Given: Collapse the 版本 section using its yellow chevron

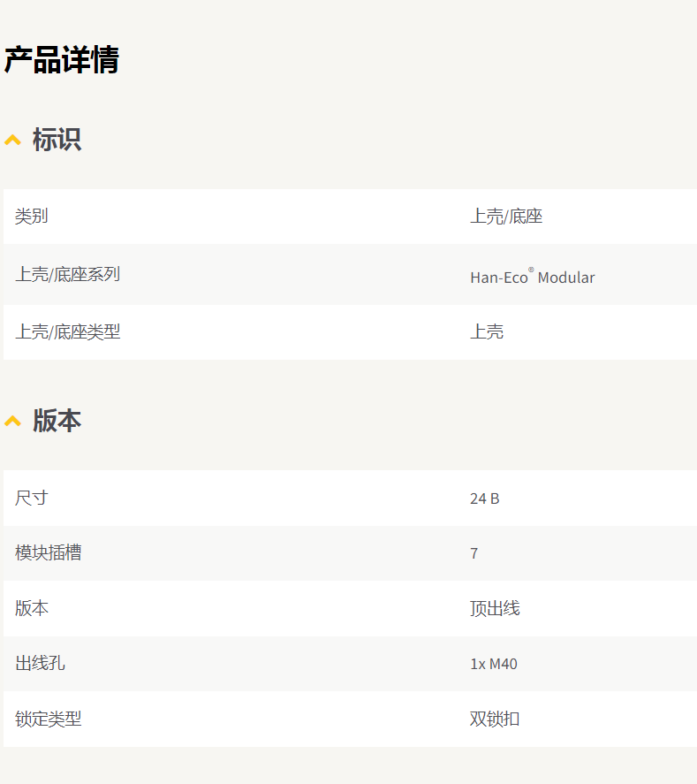Looking at the screenshot, I should pos(12,421).
